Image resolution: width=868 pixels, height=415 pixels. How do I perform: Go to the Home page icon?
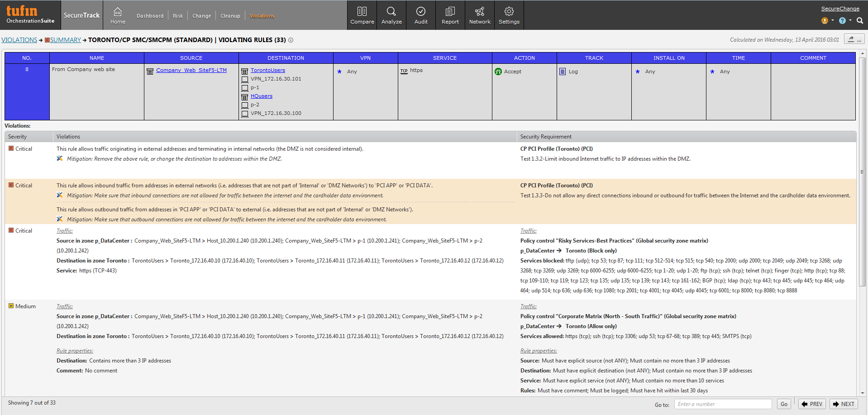(x=118, y=11)
